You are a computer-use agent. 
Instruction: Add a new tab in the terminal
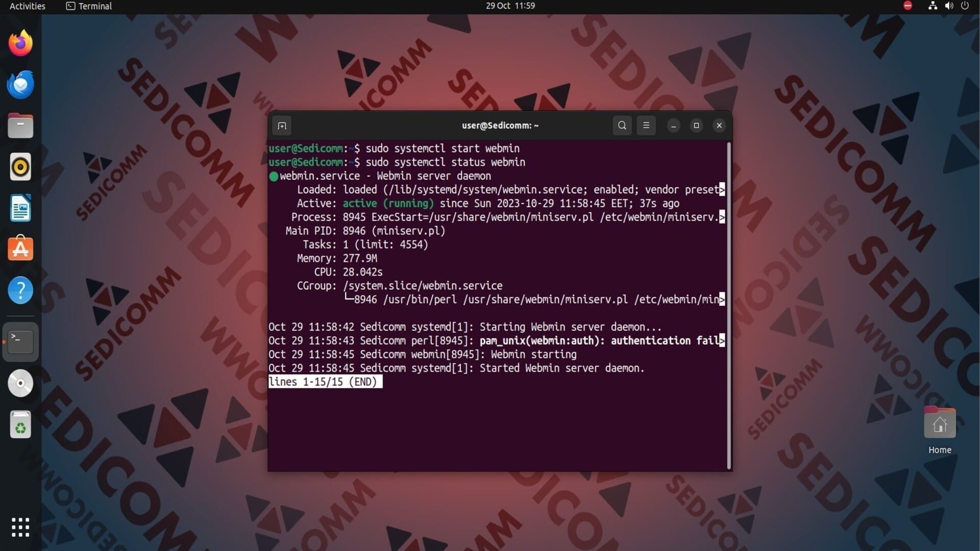(282, 126)
